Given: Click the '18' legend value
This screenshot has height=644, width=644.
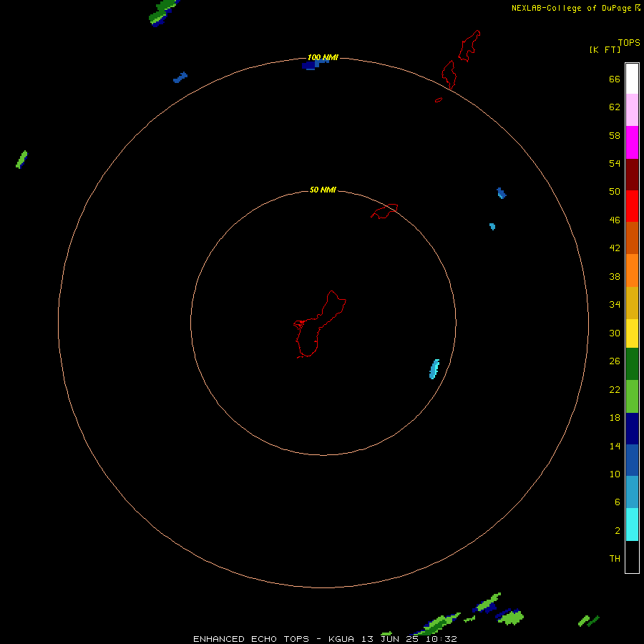Looking at the screenshot, I should click(615, 418).
